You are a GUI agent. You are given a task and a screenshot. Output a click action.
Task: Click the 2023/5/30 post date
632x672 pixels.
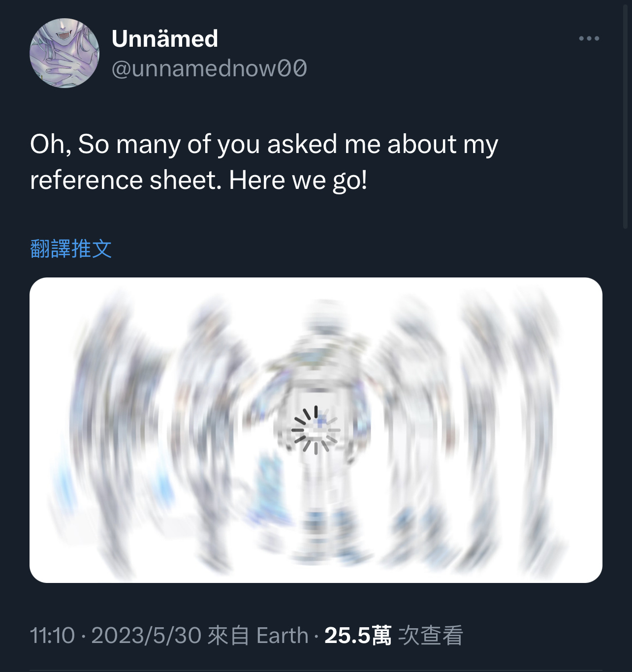point(146,635)
